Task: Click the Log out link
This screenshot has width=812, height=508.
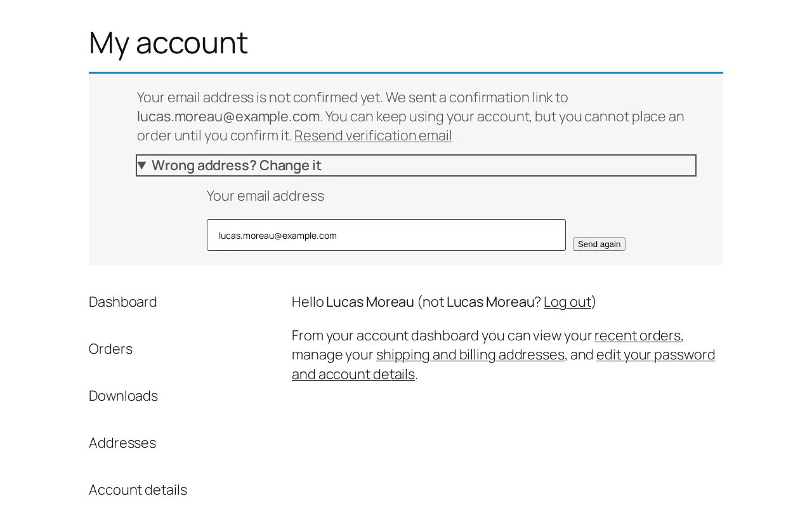Action: (x=567, y=302)
